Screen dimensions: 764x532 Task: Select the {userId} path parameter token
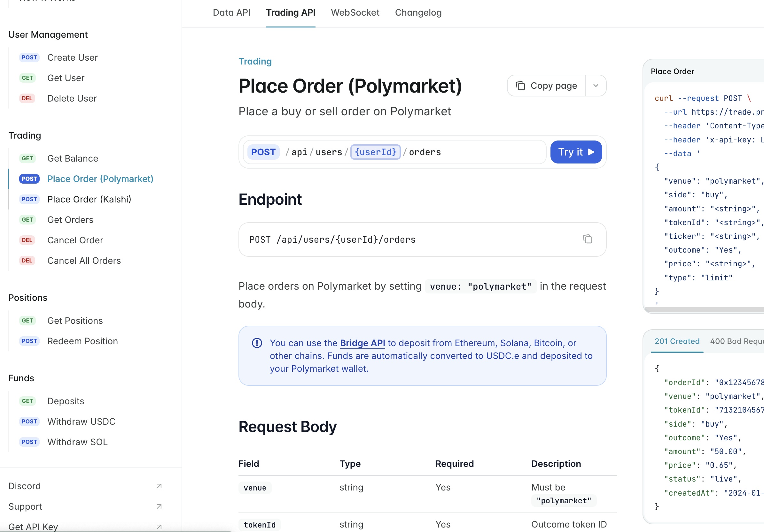375,152
